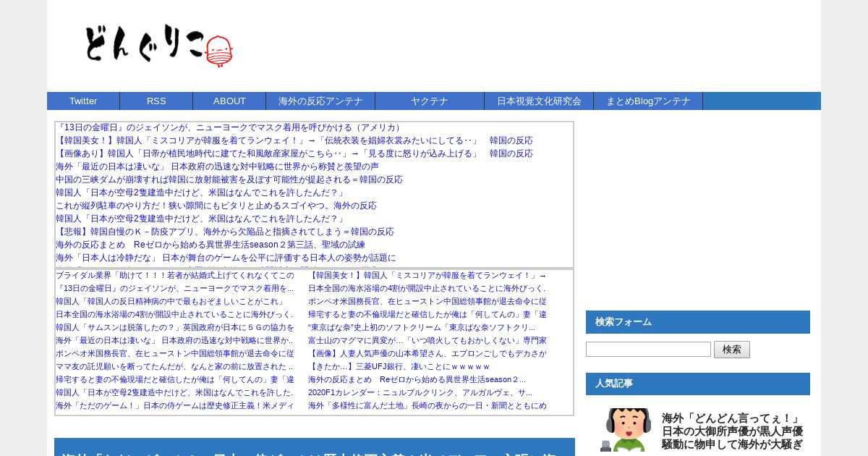Open link 韓国人「サムスンは脱落したの？」英国政府が日本に５Ｇの協力
The height and width of the screenshot is (456, 868).
tap(175, 327)
